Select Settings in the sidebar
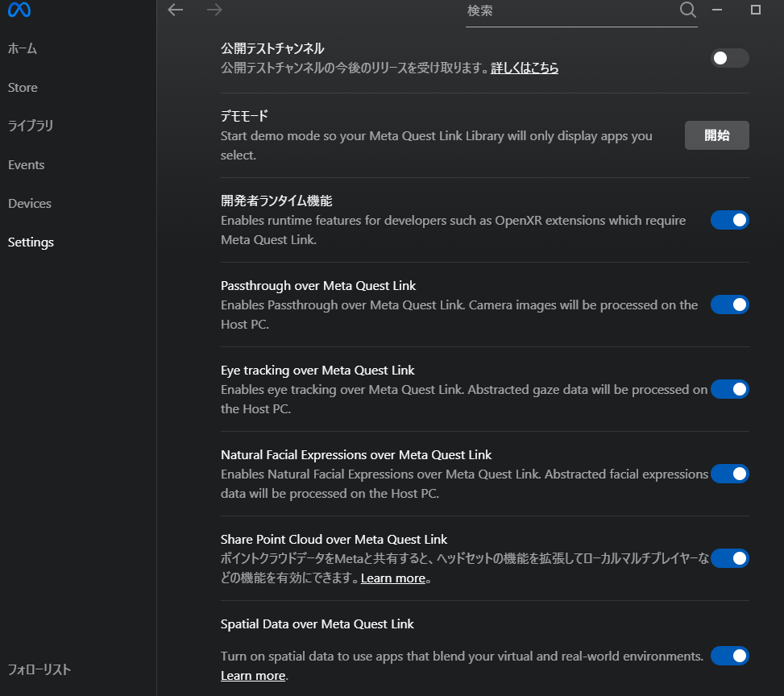This screenshot has width=784, height=696. coord(31,242)
